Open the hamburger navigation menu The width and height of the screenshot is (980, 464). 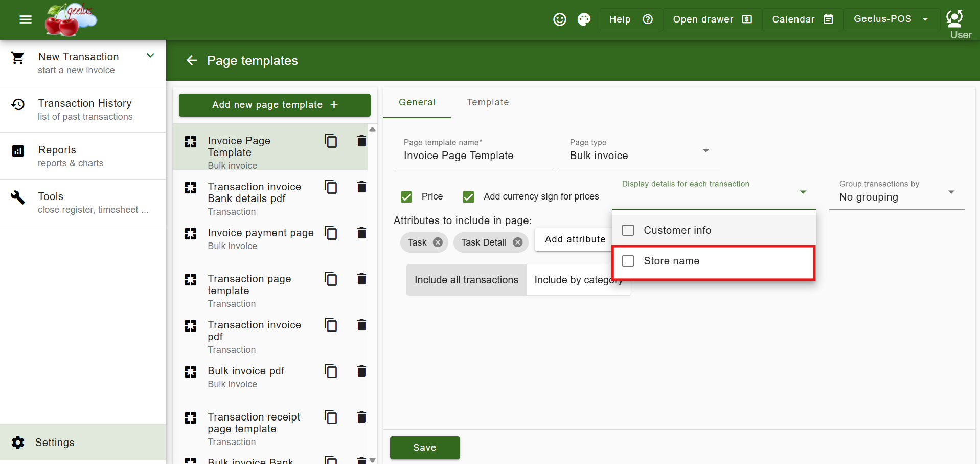[25, 19]
